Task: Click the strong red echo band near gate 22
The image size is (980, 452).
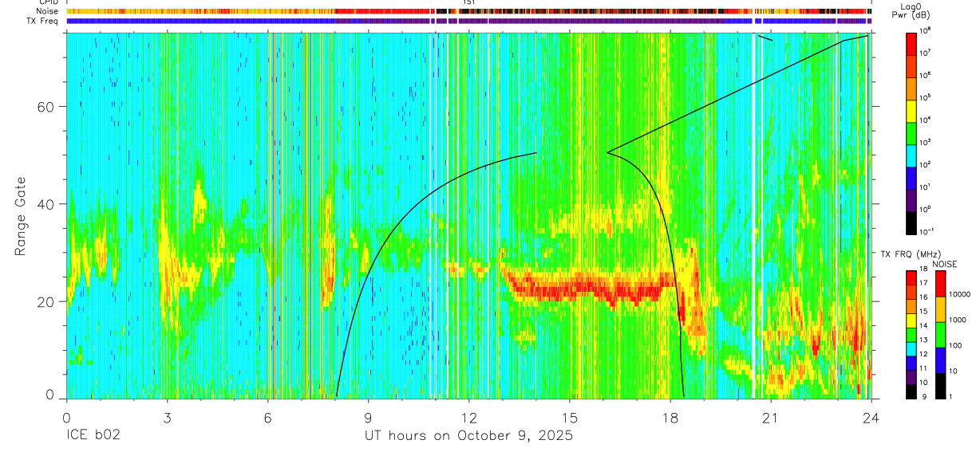Action: (x=591, y=287)
